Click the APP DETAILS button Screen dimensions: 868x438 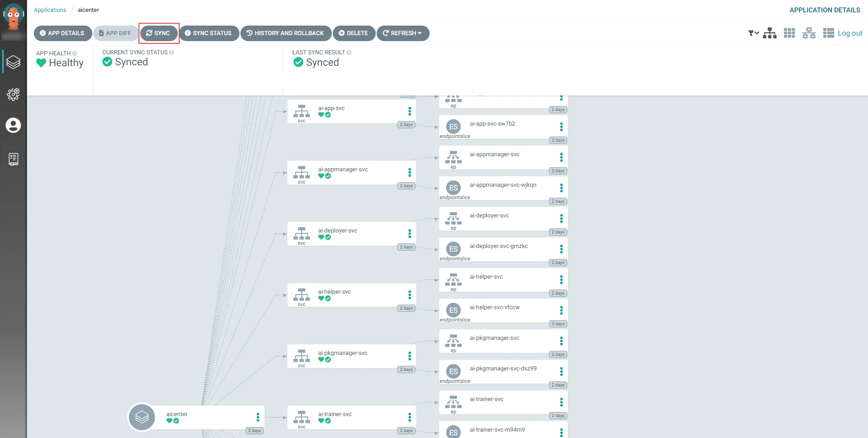coord(62,33)
